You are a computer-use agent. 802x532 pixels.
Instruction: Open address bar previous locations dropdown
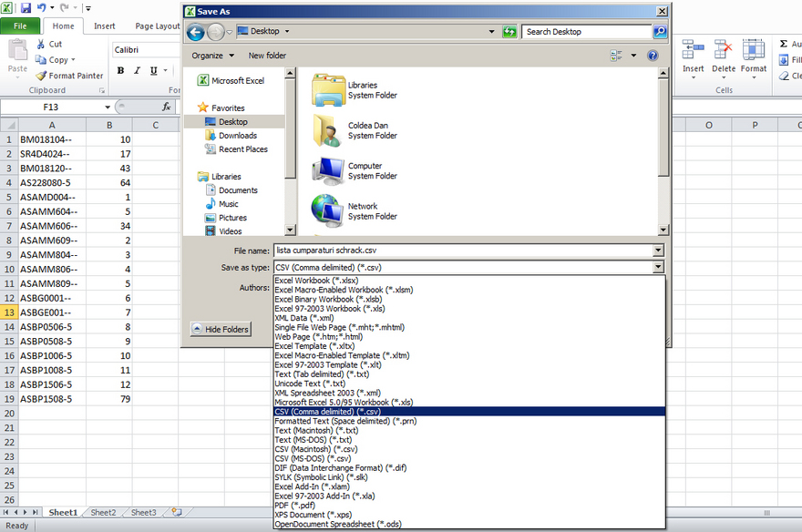click(x=491, y=32)
